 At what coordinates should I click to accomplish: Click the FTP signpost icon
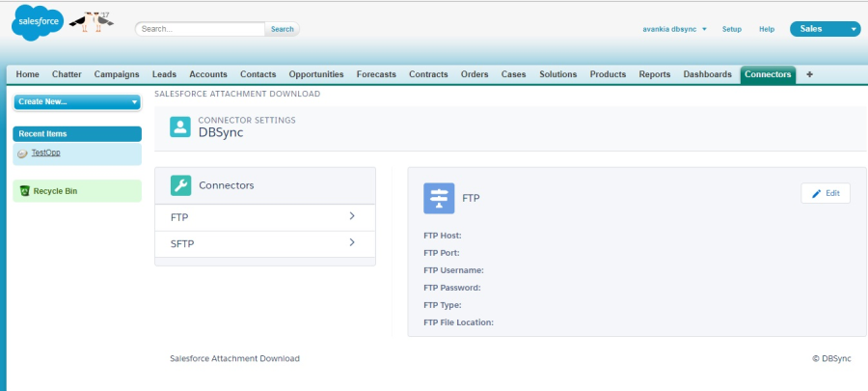point(440,197)
